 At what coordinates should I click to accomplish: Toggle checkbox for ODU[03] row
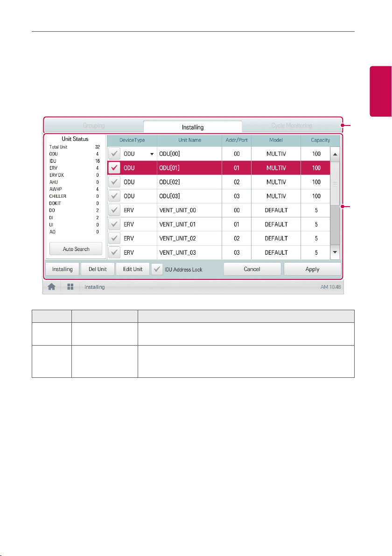click(x=114, y=196)
